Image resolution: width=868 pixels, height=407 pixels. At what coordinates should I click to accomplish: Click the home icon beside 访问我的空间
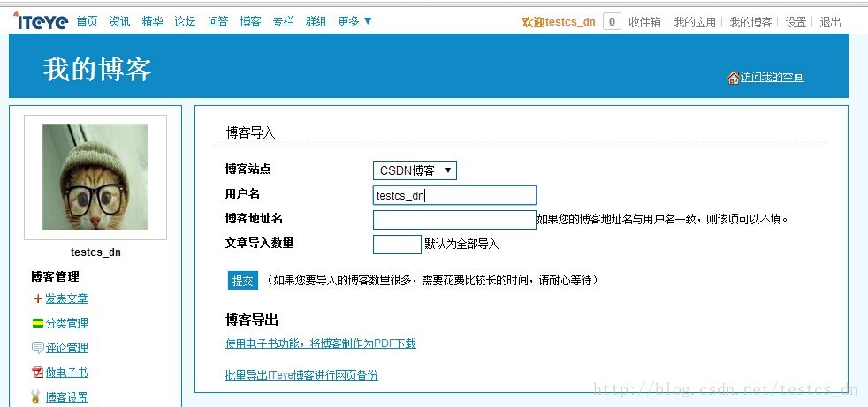[733, 78]
